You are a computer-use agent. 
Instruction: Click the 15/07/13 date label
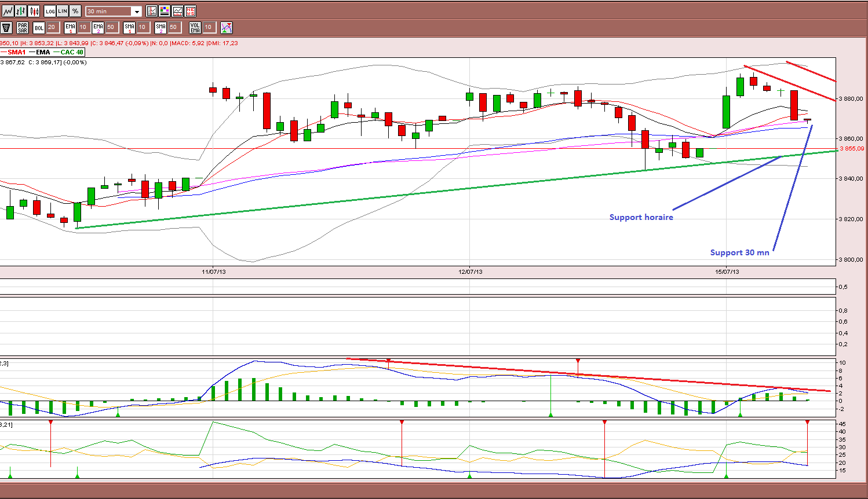[727, 271]
